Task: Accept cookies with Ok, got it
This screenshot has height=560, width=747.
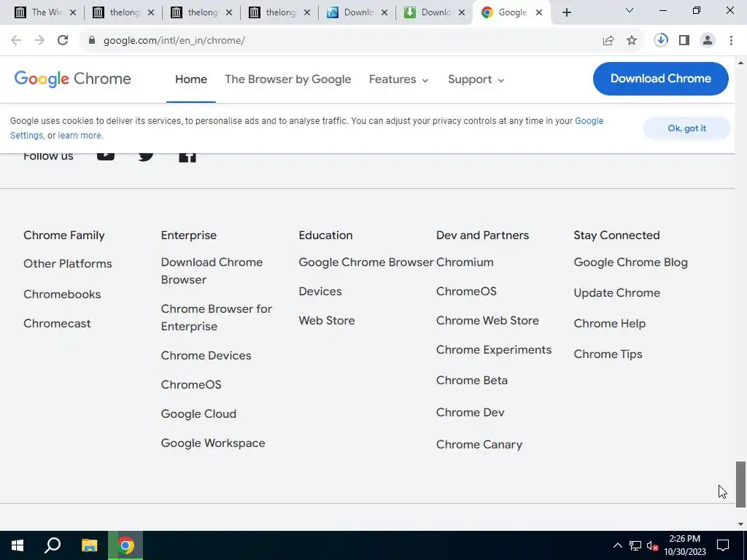Action: point(686,128)
